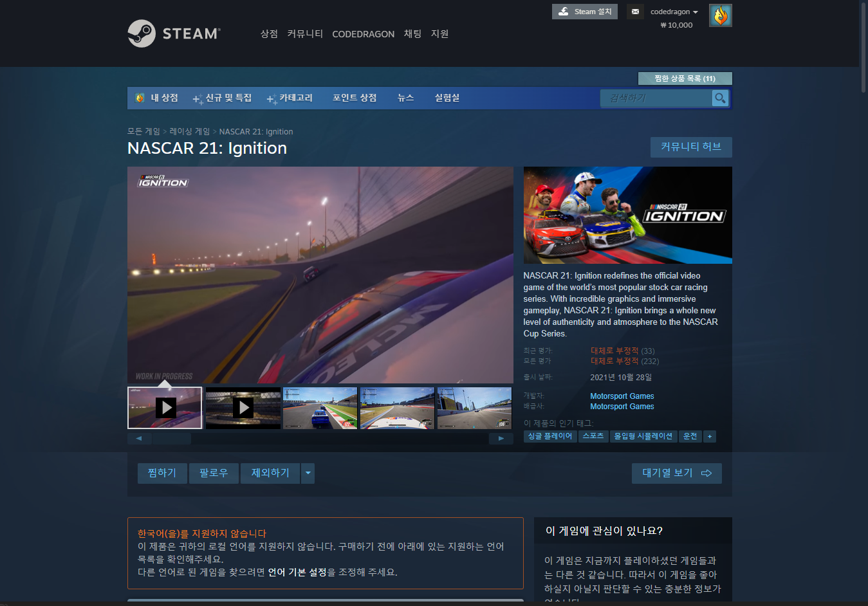Select the 운전 tag
The image size is (868, 606).
[690, 436]
